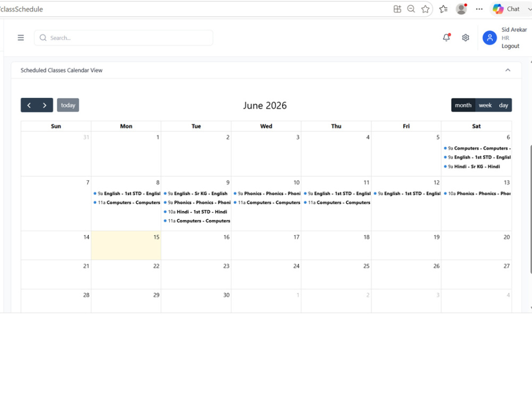The height and width of the screenshot is (399, 532).
Task: Click the blue user avatar icon
Action: (x=489, y=38)
